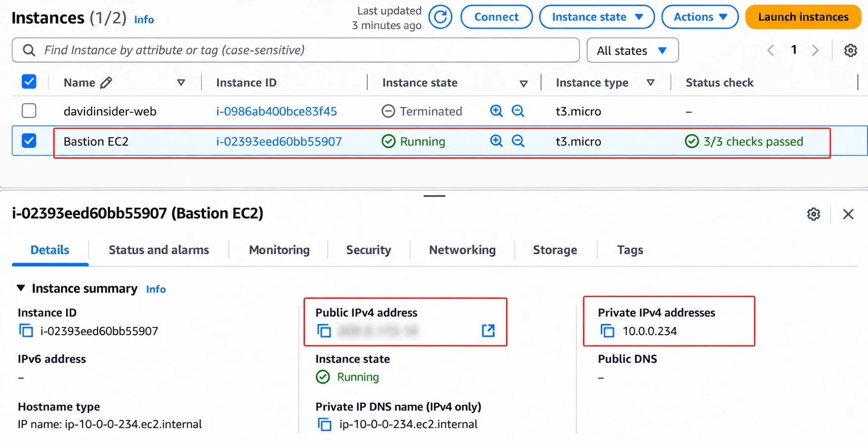The image size is (868, 442).
Task: Click page number 1 in pagination
Action: coord(793,50)
